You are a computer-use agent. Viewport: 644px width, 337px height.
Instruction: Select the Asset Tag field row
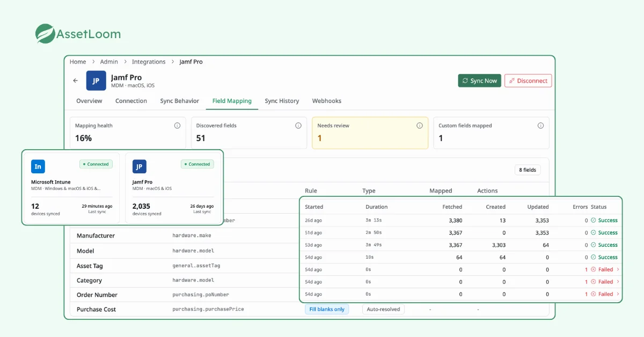tap(184, 266)
